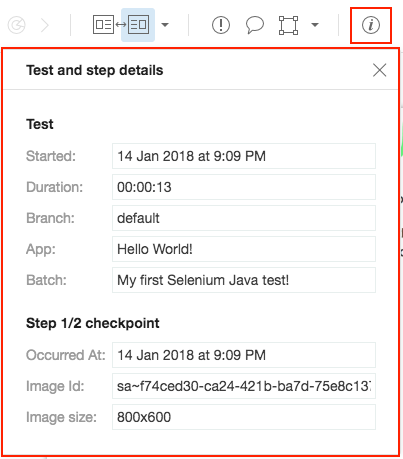This screenshot has width=403, height=459.
Task: Click the Branch field showing default
Action: [244, 218]
